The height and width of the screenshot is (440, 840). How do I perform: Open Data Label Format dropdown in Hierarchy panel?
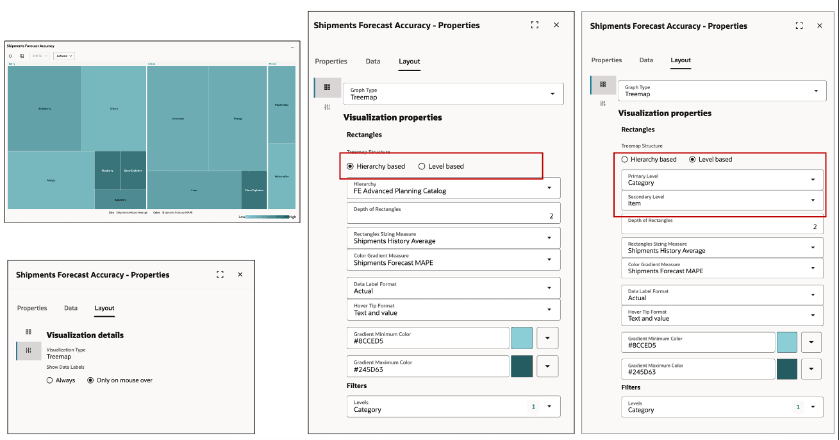click(454, 288)
